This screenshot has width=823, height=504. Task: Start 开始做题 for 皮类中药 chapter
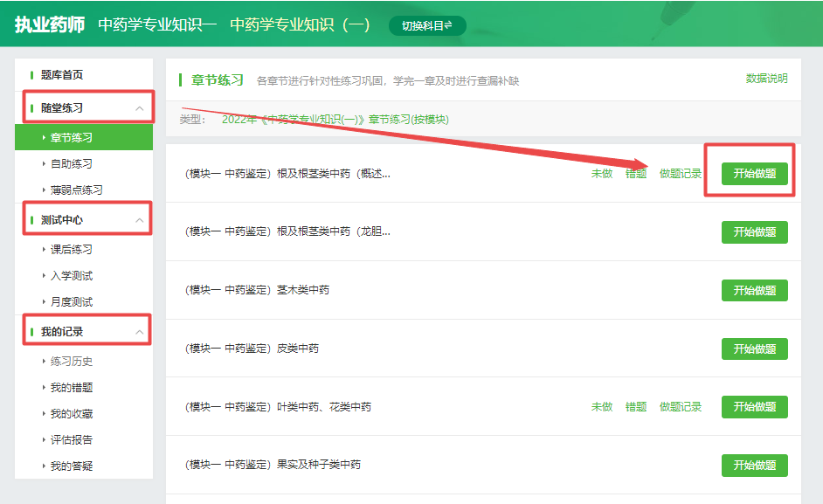(754, 349)
